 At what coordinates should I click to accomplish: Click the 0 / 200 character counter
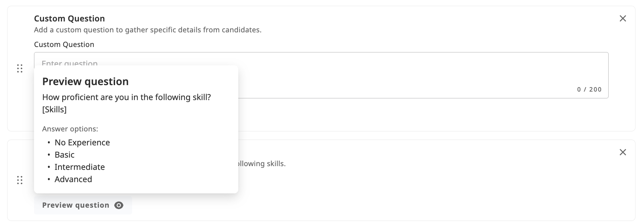(589, 90)
